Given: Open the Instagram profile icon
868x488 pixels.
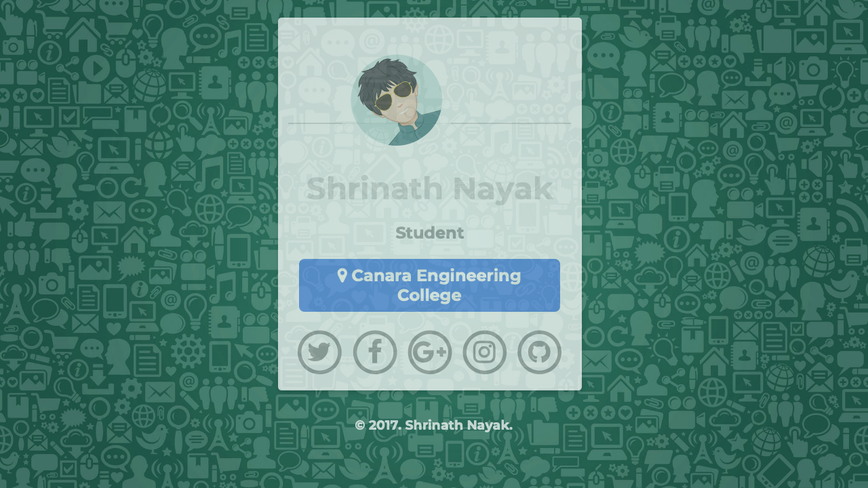Looking at the screenshot, I should pyautogui.click(x=484, y=352).
